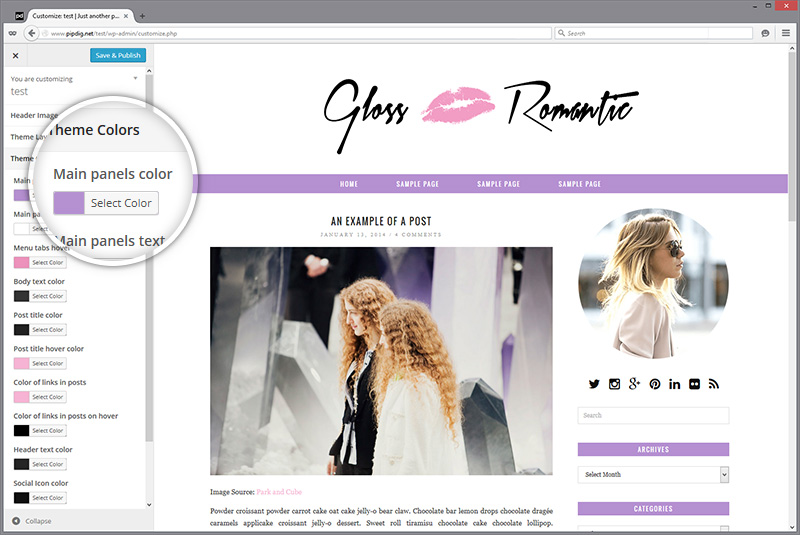Open the Instagram social icon
The height and width of the screenshot is (535, 800).
[x=614, y=384]
